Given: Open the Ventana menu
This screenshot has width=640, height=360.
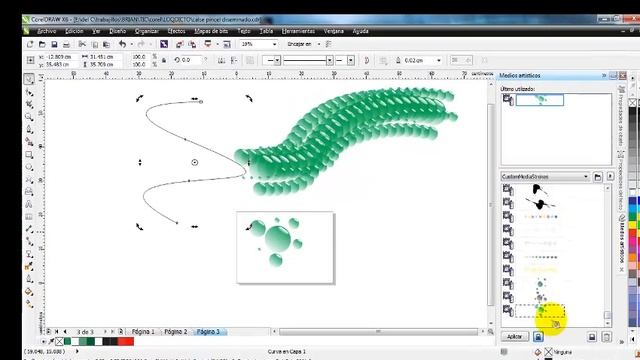Looking at the screenshot, I should (x=333, y=31).
